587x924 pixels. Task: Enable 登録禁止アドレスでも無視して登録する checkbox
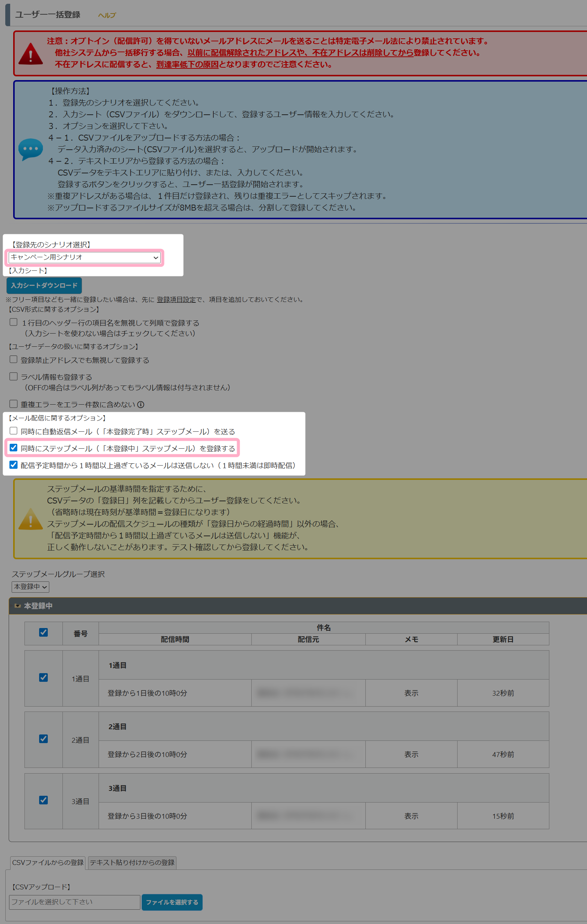14,360
